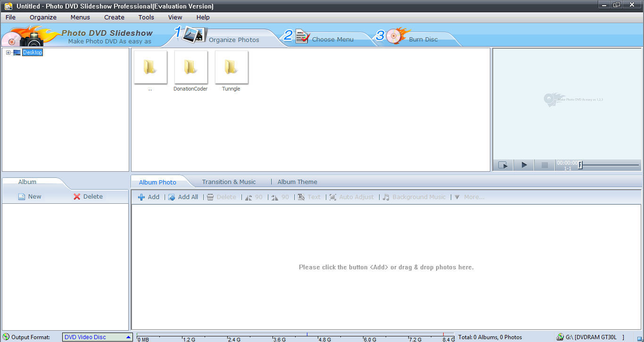The height and width of the screenshot is (342, 644).
Task: Switch to the Transition & Music tab
Action: coord(229,182)
